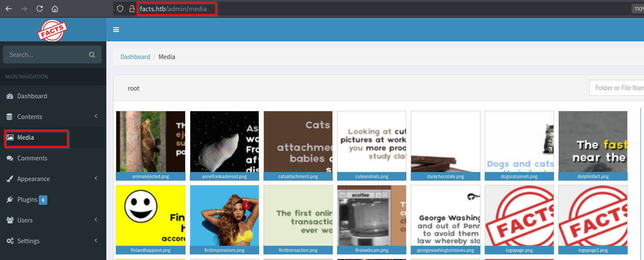Follow the Dashboard breadcrumb link
Viewport: 644px width, 260px height.
pos(135,57)
